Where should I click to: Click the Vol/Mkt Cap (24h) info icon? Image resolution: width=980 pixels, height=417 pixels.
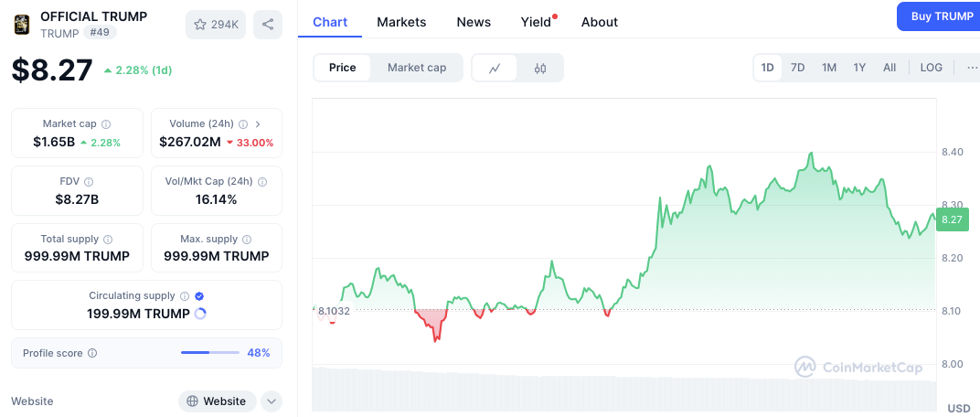(261, 181)
